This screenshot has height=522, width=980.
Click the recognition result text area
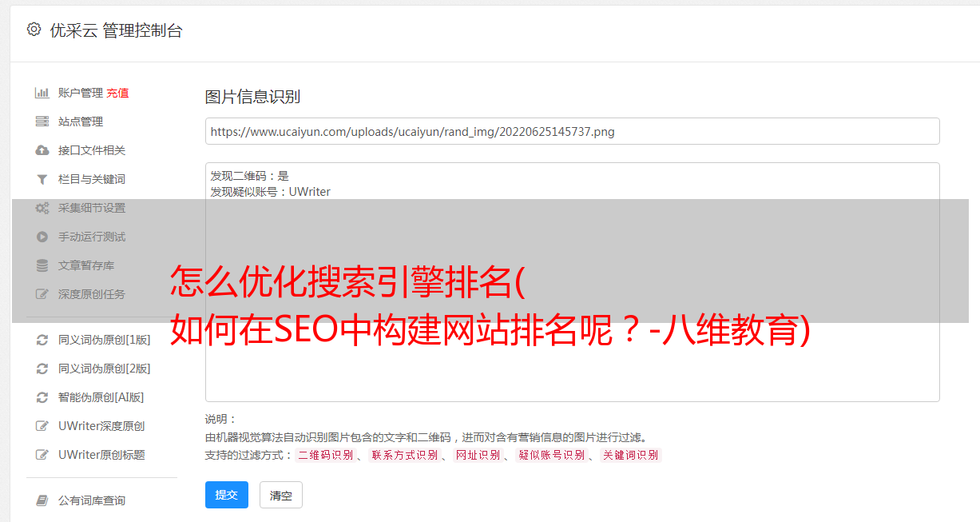coord(572,281)
